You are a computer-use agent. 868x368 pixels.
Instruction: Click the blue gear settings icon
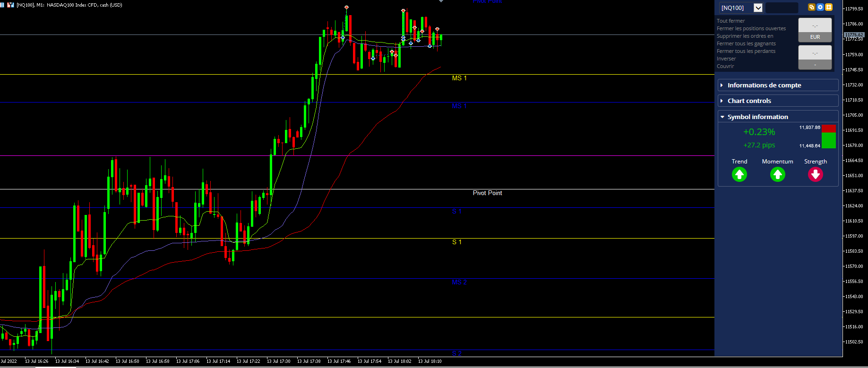coord(820,7)
